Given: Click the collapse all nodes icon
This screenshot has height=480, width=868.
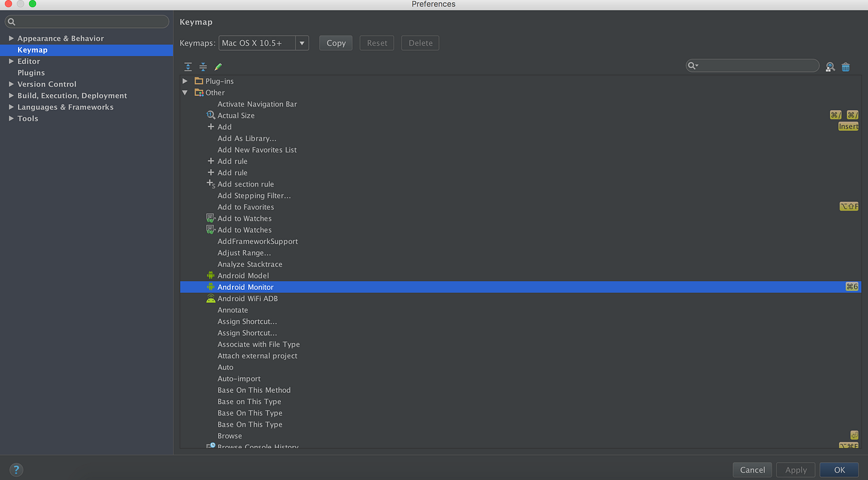Looking at the screenshot, I should (203, 66).
